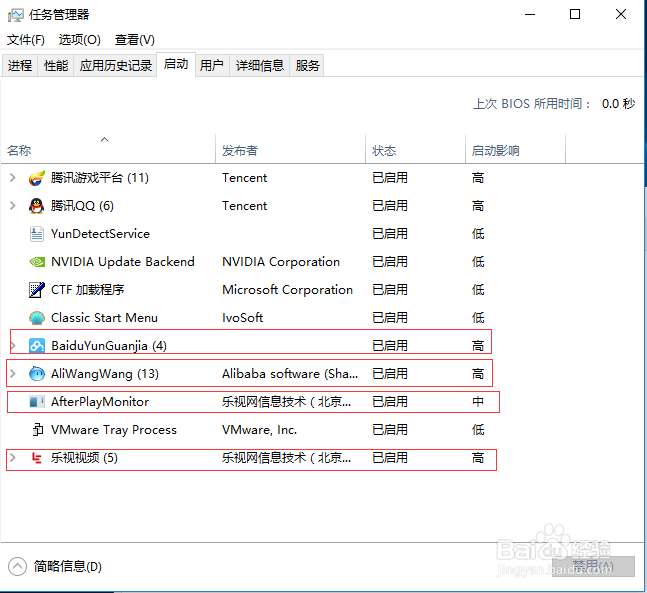The height and width of the screenshot is (593, 647).
Task: Click the 中 startup impact value
Action: 478,402
